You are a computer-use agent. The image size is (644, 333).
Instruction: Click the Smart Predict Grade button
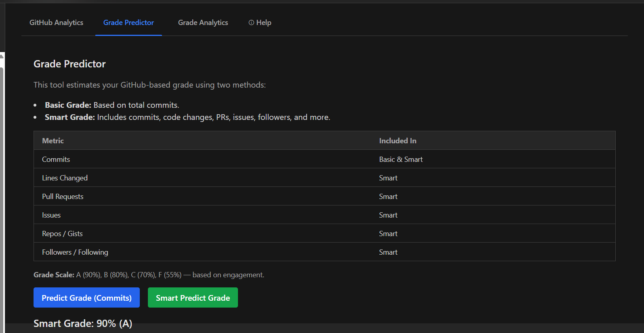pyautogui.click(x=193, y=297)
